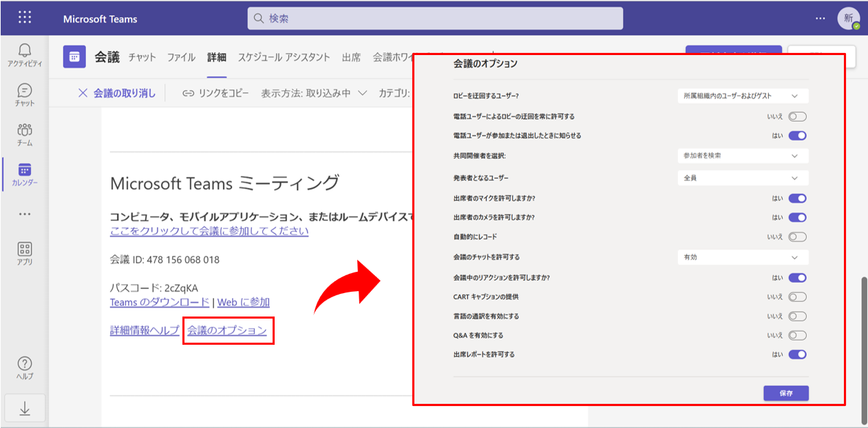Click Teams のダウンロード link
Image resolution: width=868 pixels, height=428 pixels.
tap(160, 302)
